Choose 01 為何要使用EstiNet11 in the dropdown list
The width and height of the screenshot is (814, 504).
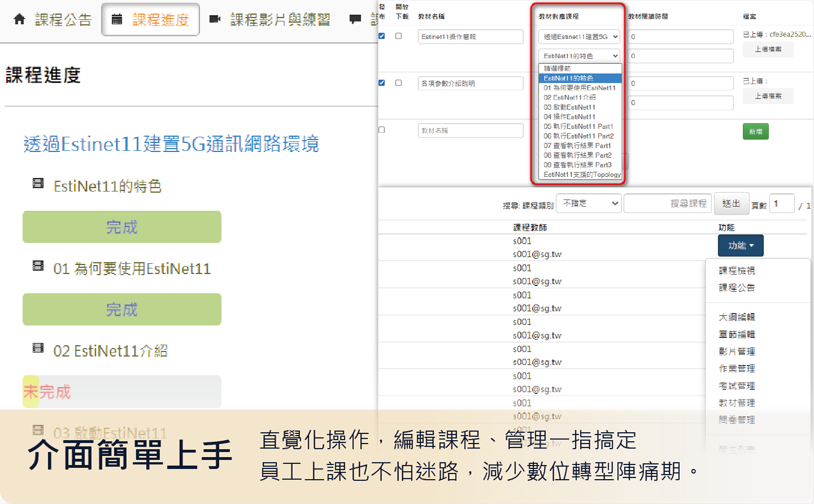[580, 88]
